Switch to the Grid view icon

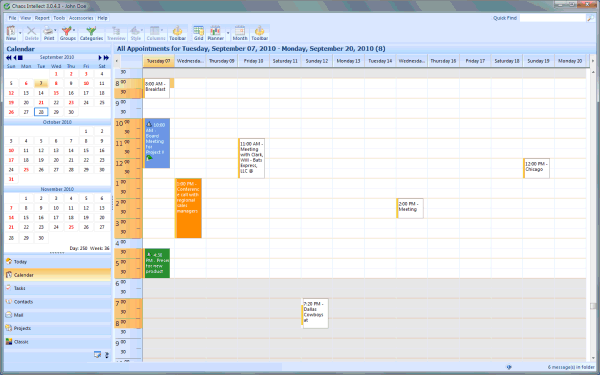(198, 33)
